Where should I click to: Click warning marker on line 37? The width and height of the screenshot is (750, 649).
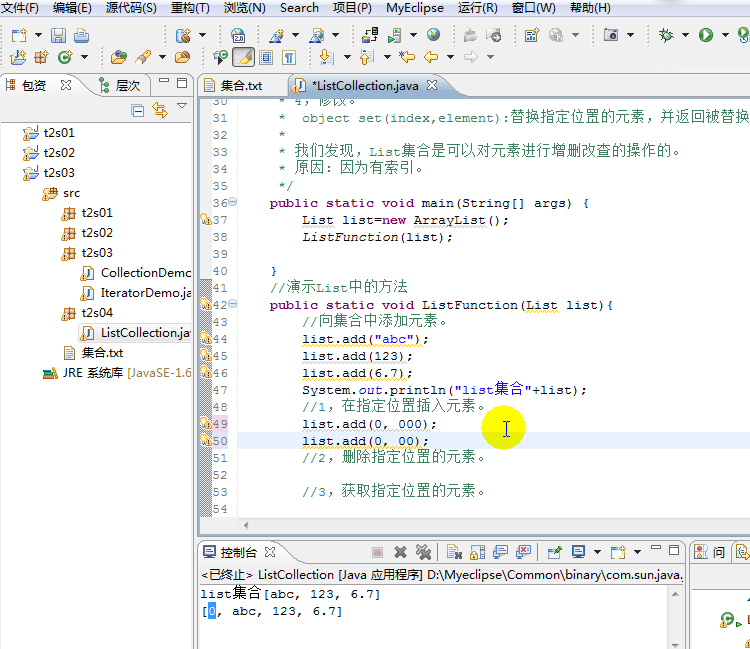pos(206,220)
